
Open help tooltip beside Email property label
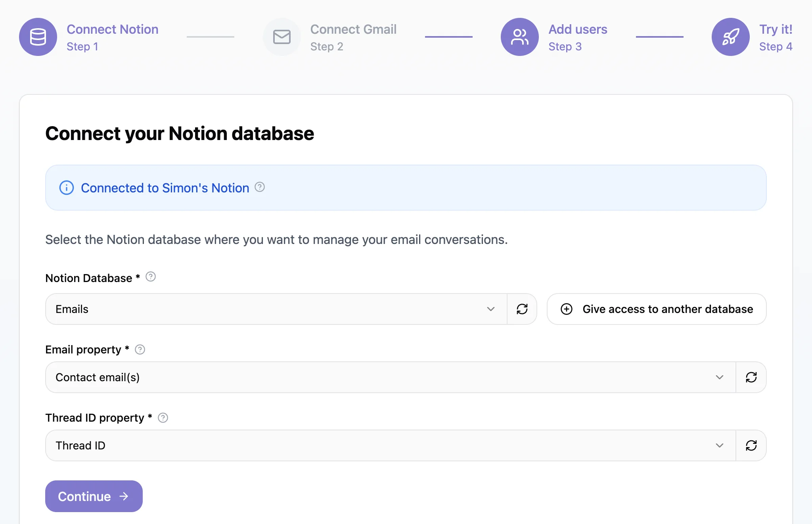[x=140, y=349]
